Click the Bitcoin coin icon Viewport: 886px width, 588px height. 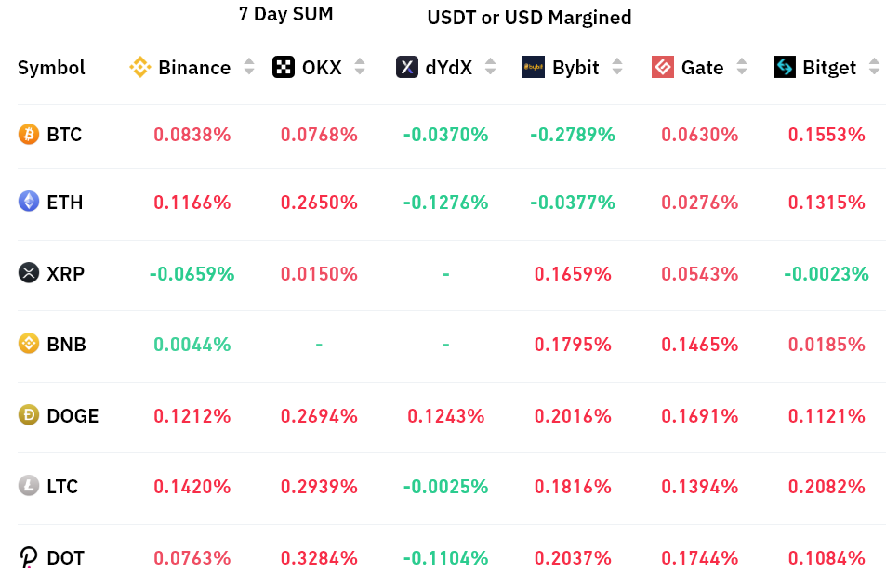pyautogui.click(x=29, y=135)
